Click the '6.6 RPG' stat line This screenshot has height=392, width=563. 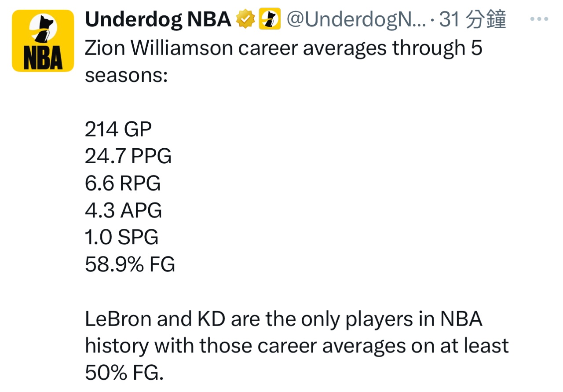[123, 183]
